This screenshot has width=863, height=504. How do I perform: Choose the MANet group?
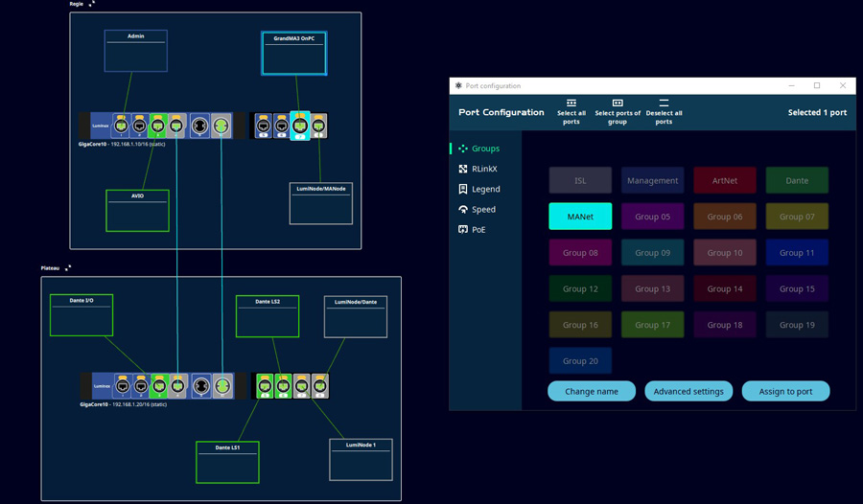580,217
